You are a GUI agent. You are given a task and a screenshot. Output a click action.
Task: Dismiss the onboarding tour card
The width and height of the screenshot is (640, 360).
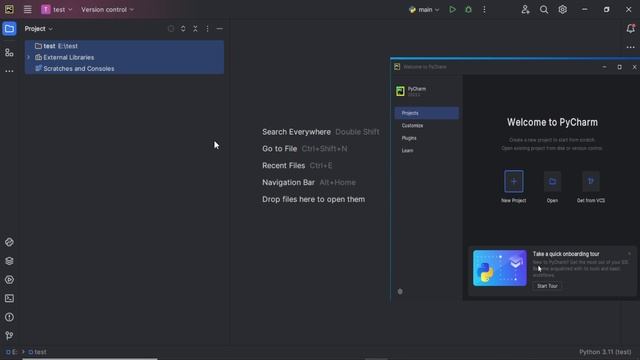[629, 254]
